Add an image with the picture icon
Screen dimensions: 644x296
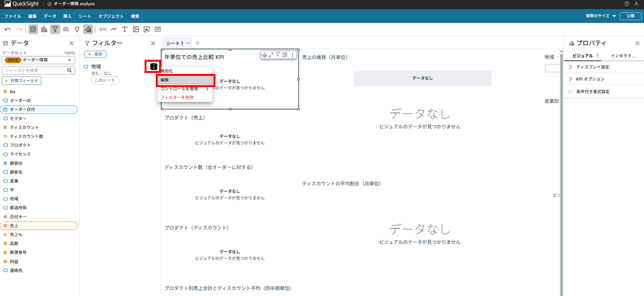click(136, 29)
